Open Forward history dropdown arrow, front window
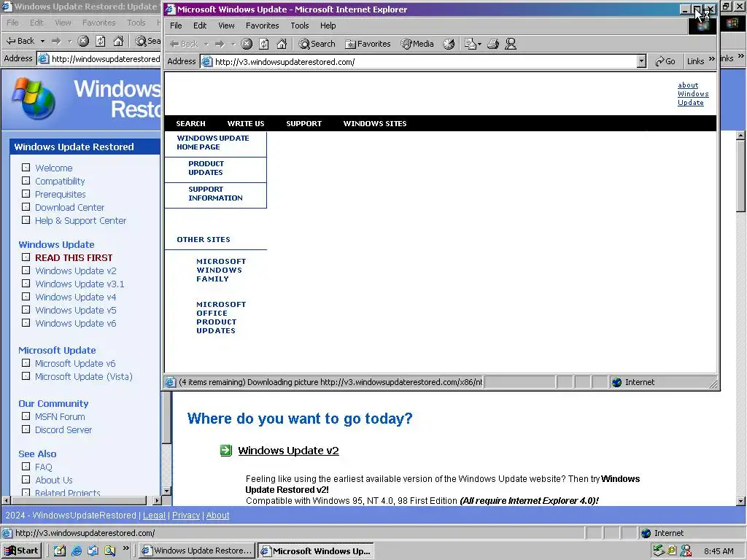Screen dimensions: 747x560 (x=233, y=44)
